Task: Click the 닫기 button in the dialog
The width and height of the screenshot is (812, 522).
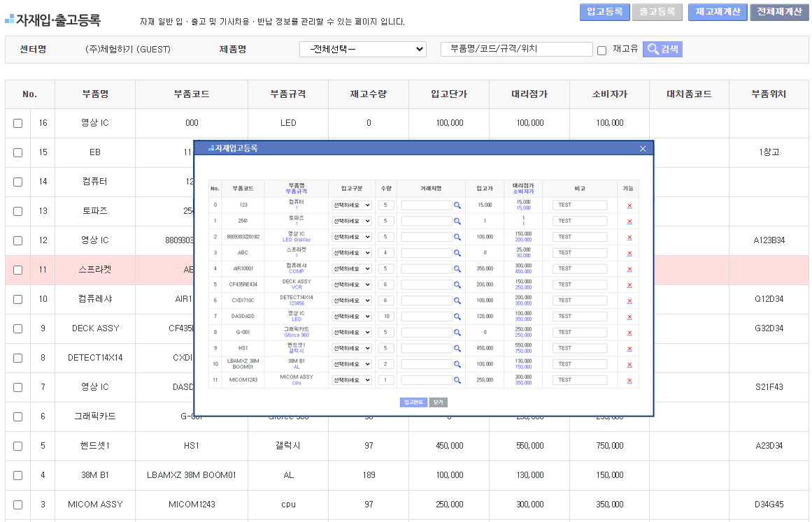Action: pos(438,403)
